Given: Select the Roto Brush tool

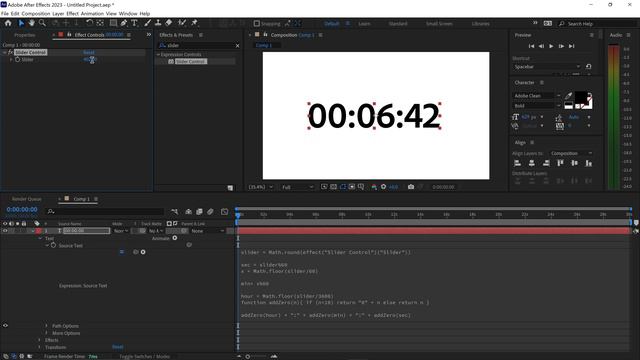Looking at the screenshot, I should pos(182,23).
